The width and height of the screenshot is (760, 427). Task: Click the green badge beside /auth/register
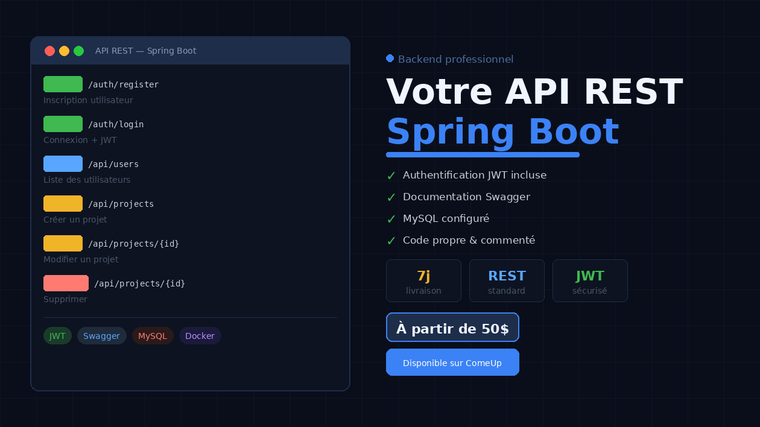[63, 84]
